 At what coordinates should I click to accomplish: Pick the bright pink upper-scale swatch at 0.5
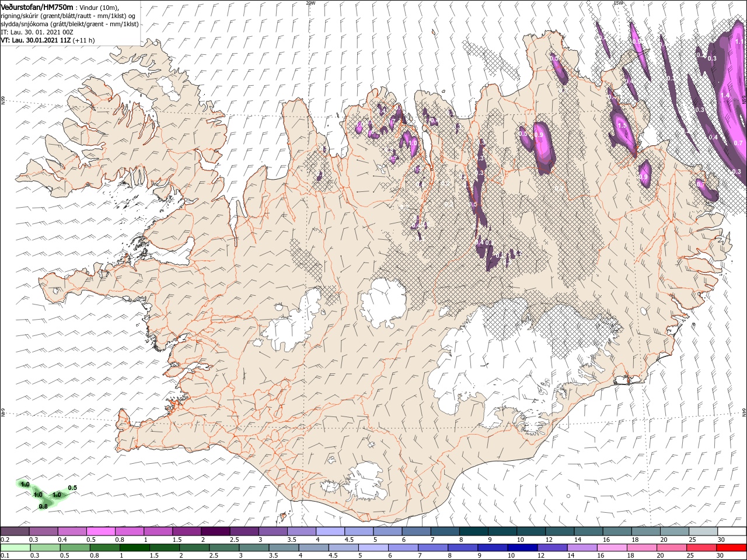tap(100, 531)
